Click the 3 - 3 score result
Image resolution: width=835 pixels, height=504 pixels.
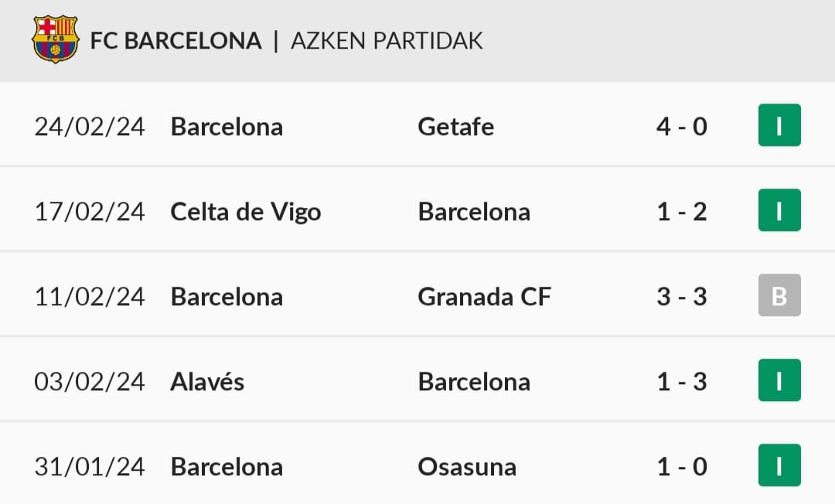click(x=682, y=297)
